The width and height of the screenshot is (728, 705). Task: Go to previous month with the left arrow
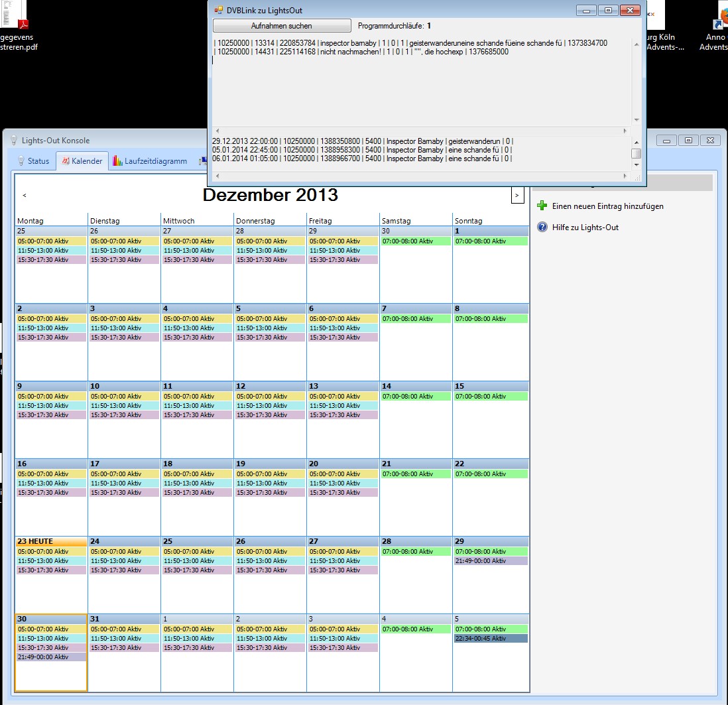pos(25,194)
